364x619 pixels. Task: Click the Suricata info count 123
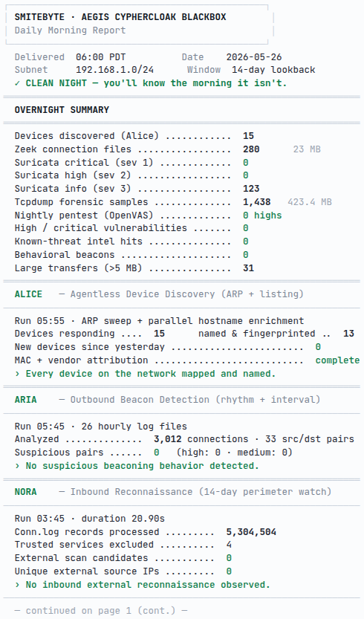click(x=251, y=189)
